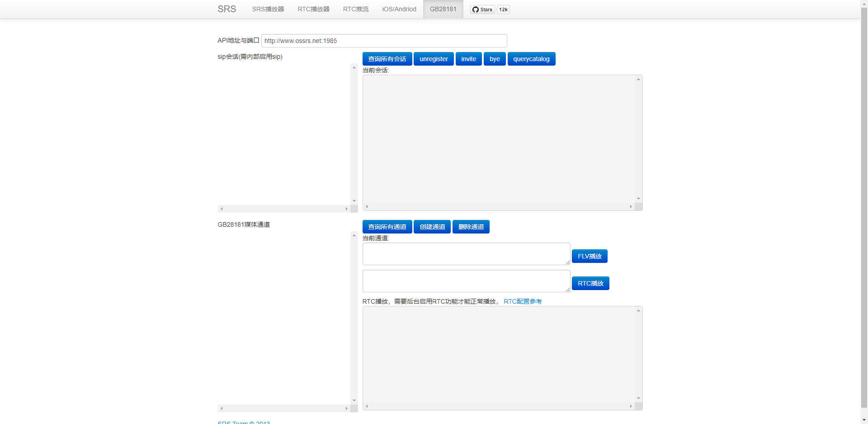868x424 pixels.
Task: Switch to RTC播放器 tab
Action: click(313, 9)
